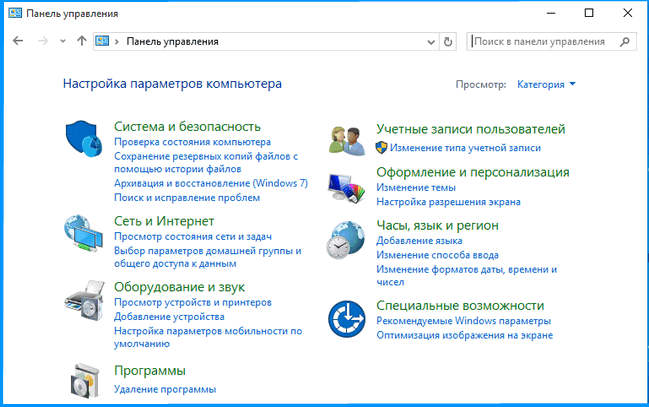Click the address bar breadcrumb chevron
This screenshot has width=649, height=407.
point(117,41)
